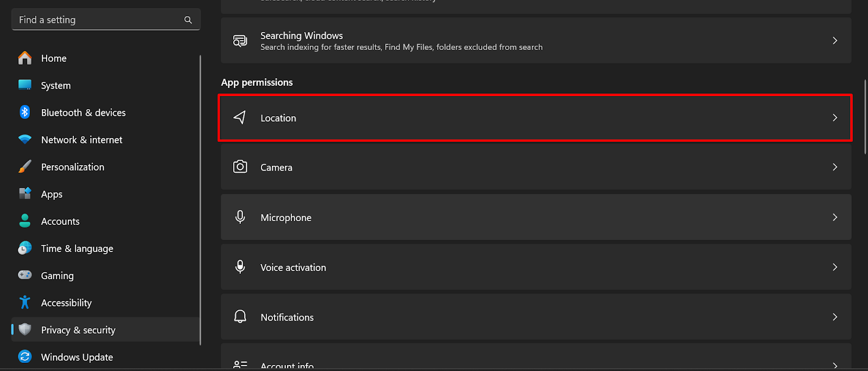Image resolution: width=868 pixels, height=371 pixels.
Task: Click the Home house icon in sidebar
Action: (x=25, y=58)
